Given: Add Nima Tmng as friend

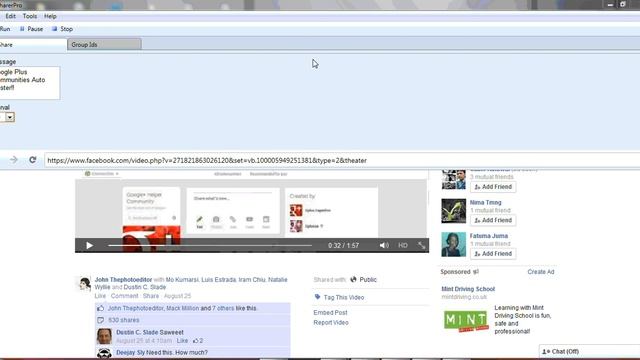Looking at the screenshot, I should pos(493,220).
